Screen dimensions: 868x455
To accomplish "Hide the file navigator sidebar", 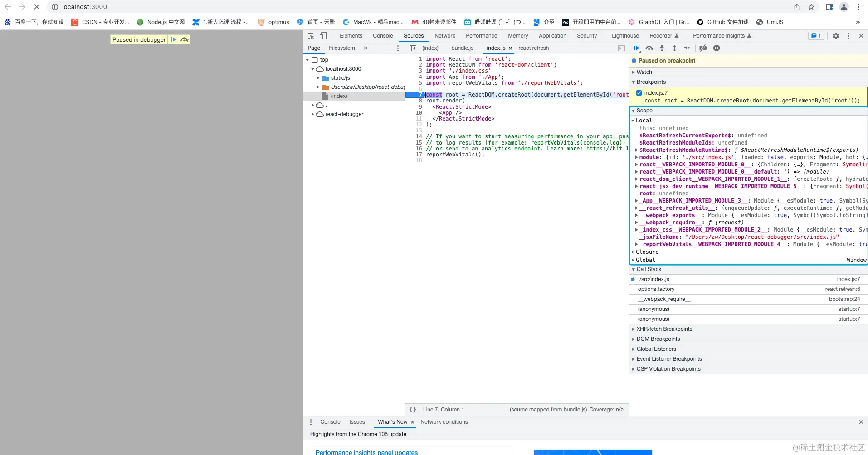I will point(413,48).
